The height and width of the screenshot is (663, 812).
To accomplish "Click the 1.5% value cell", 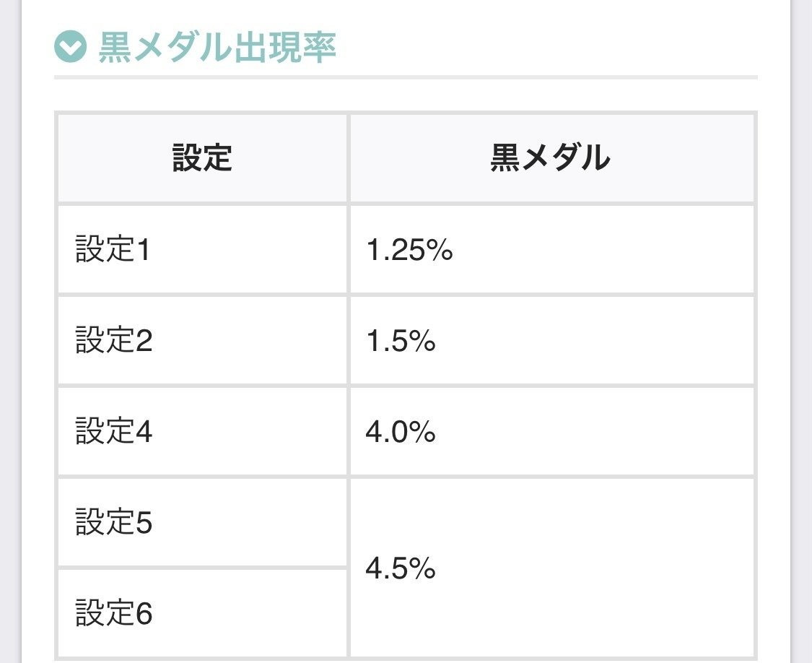I will click(551, 341).
